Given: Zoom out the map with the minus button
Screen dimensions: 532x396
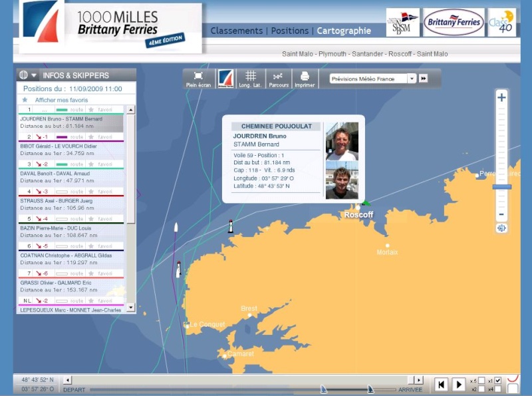Looking at the screenshot, I should (x=501, y=214).
